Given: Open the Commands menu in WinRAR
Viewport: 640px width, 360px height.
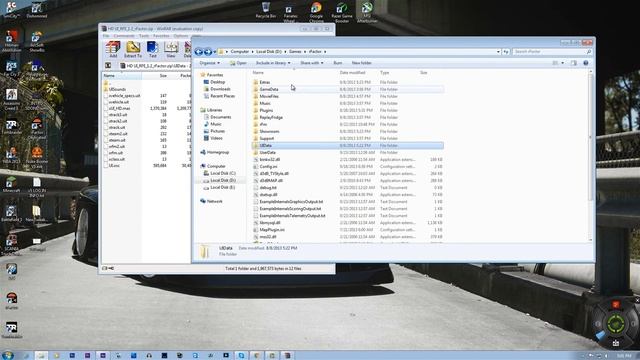Looking at the screenshot, I should pos(124,36).
